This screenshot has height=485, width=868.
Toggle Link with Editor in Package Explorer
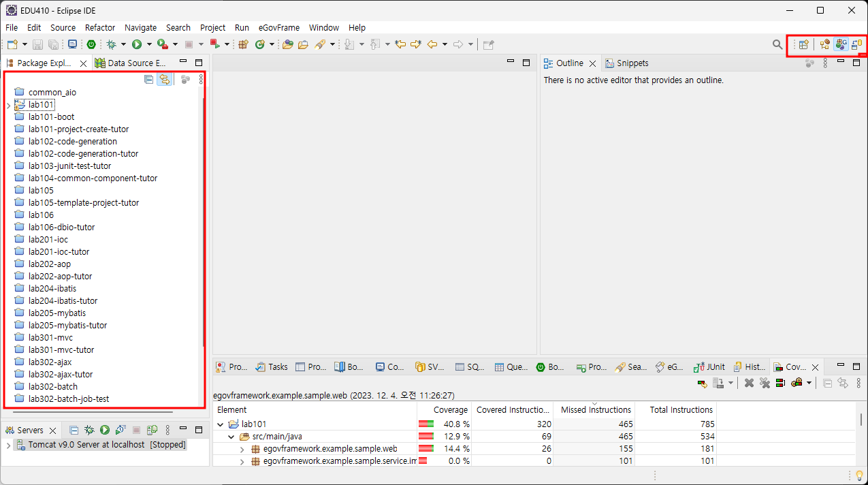pyautogui.click(x=164, y=80)
